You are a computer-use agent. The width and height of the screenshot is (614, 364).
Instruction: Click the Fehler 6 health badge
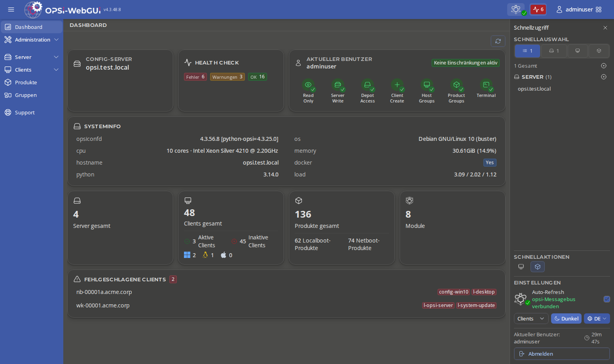pos(195,77)
